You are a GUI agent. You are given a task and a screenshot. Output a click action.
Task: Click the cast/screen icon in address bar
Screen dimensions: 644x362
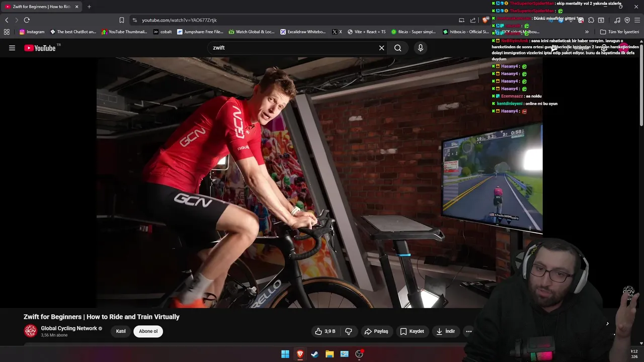tap(461, 20)
